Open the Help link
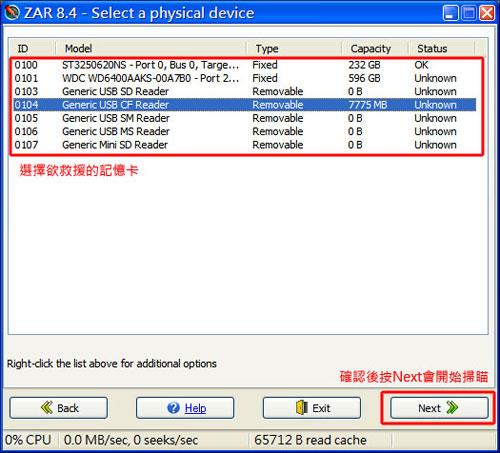The image size is (500, 453). [x=195, y=408]
